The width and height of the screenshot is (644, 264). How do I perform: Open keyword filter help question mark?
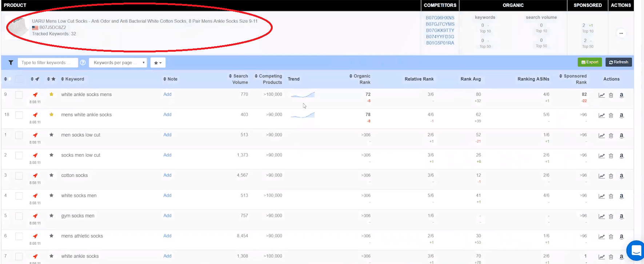(x=83, y=63)
